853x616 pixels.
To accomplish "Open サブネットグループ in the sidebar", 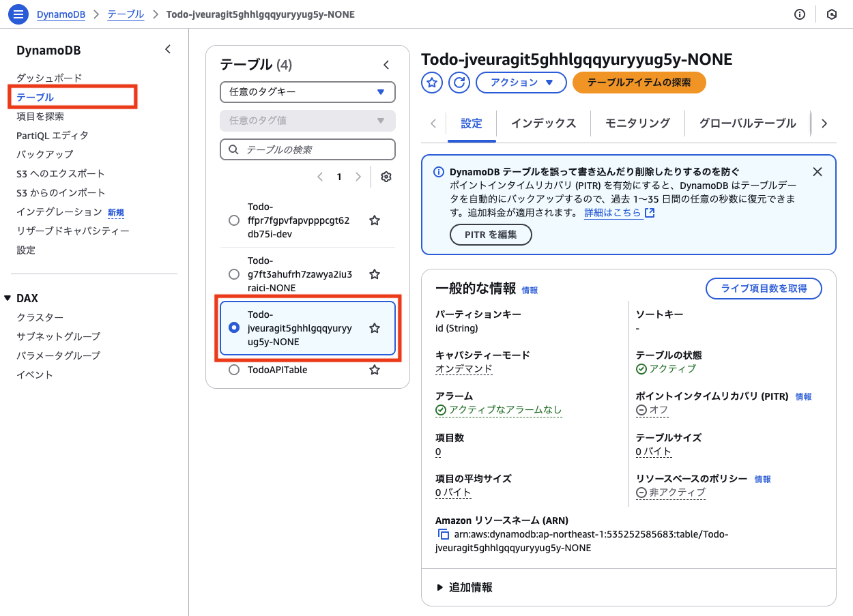I will pyautogui.click(x=59, y=336).
